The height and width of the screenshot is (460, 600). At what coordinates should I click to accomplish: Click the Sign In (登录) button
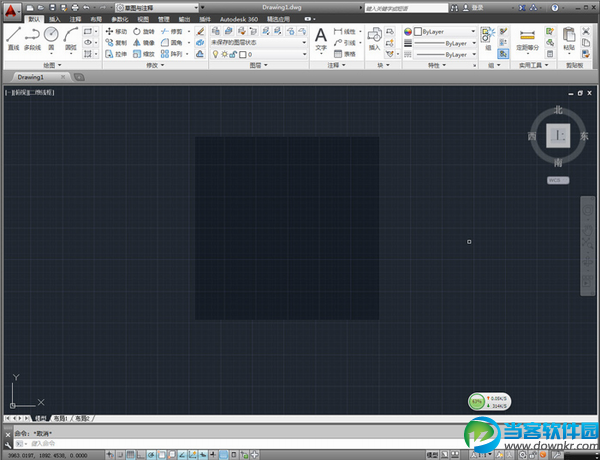(476, 7)
